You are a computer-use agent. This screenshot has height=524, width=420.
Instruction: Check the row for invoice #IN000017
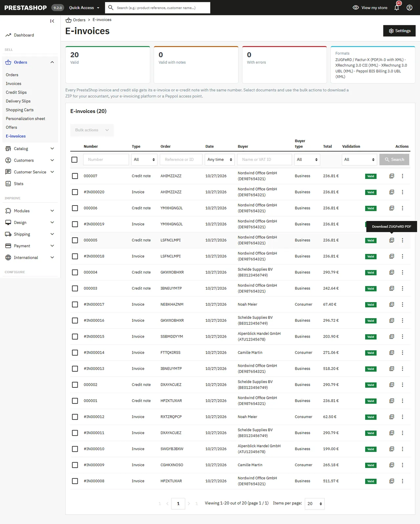75,304
